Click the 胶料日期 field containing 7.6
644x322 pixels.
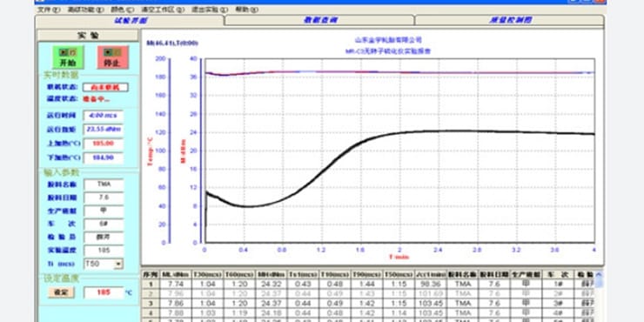tap(104, 198)
